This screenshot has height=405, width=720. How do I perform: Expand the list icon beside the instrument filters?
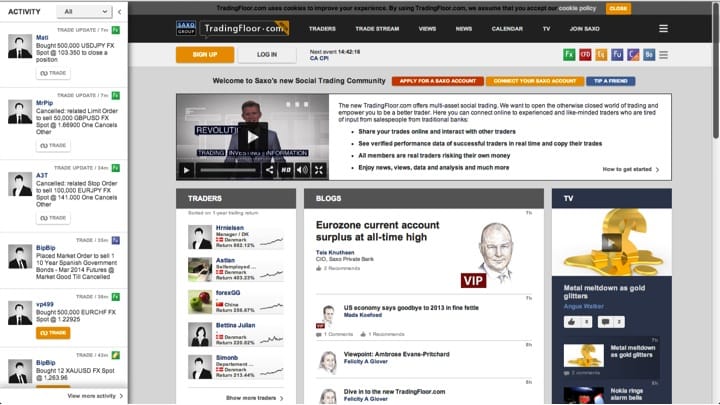point(664,54)
